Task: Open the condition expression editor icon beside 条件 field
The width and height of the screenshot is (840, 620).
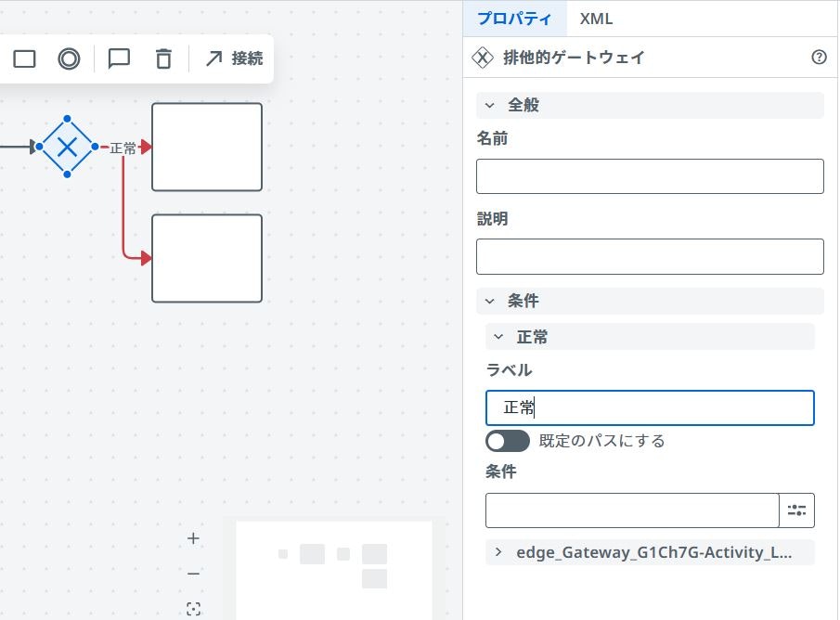Action: pos(796,509)
